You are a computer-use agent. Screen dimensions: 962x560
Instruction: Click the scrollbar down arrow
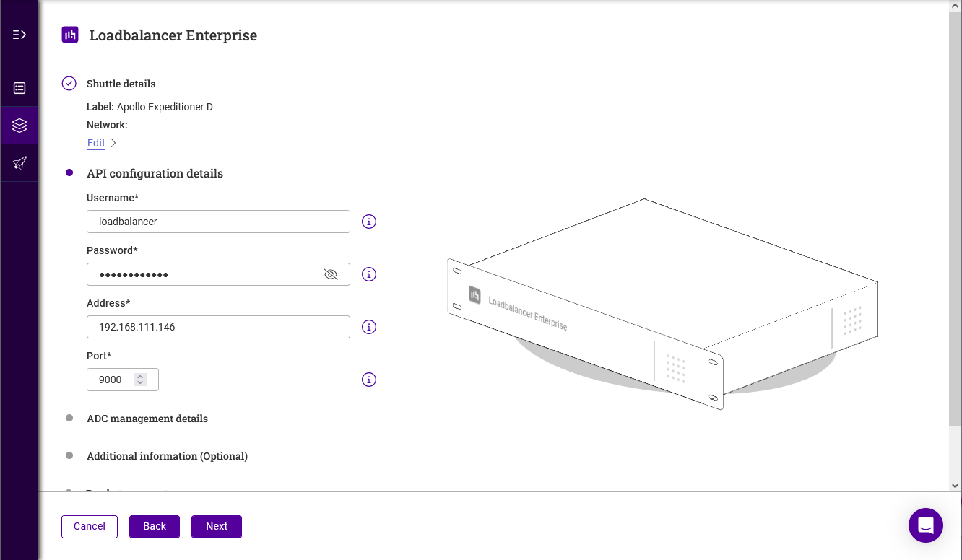[955, 486]
